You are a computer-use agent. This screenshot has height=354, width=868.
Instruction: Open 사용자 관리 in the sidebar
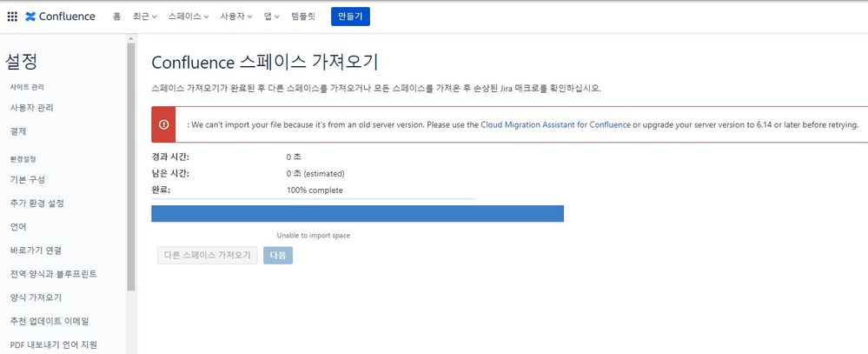[x=31, y=108]
